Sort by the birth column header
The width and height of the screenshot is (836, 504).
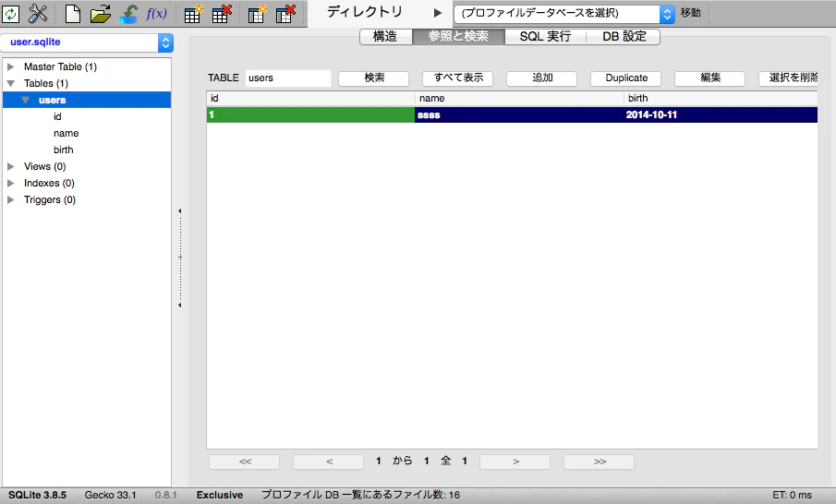721,98
